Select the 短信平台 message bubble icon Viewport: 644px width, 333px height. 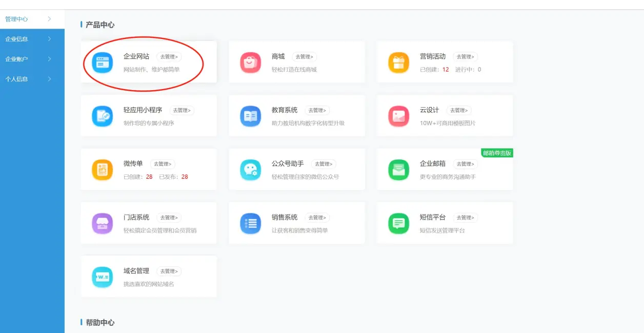[x=398, y=223]
